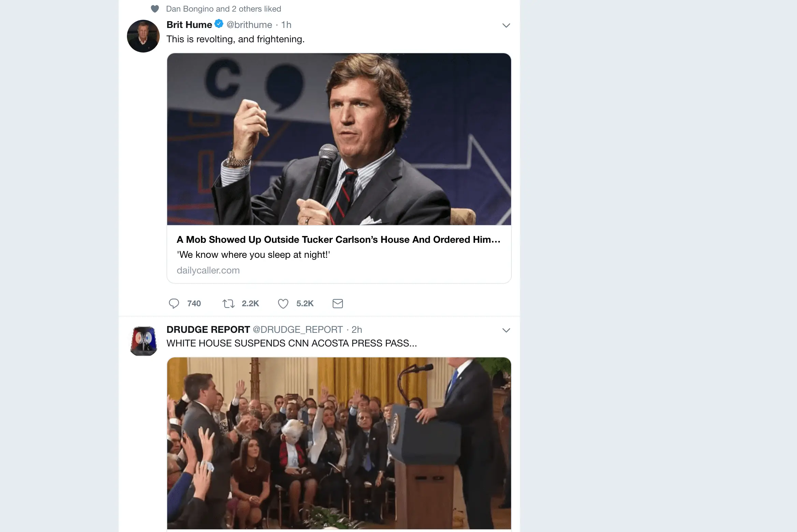Like Brit Hume's tweet with the heart icon
Viewport: 797px width, 532px height.
(x=283, y=303)
